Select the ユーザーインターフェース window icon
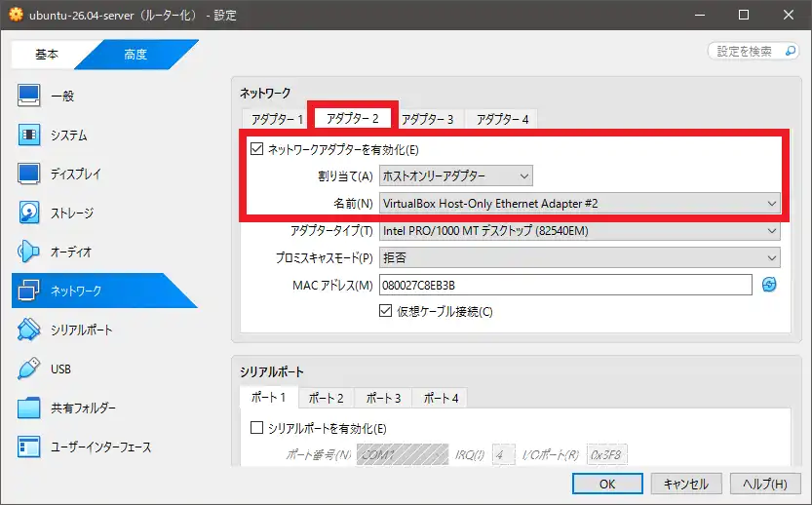 [x=28, y=447]
